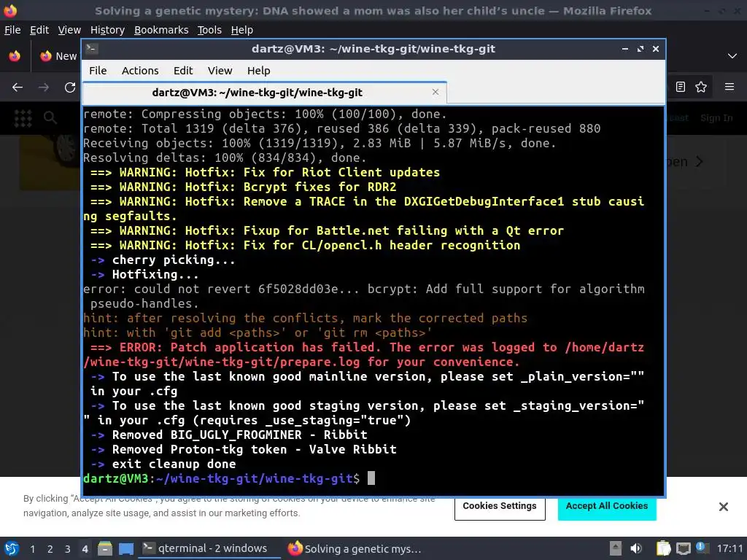Image resolution: width=747 pixels, height=560 pixels.
Task: Open the LXQt start menu icon
Action: (x=12, y=548)
